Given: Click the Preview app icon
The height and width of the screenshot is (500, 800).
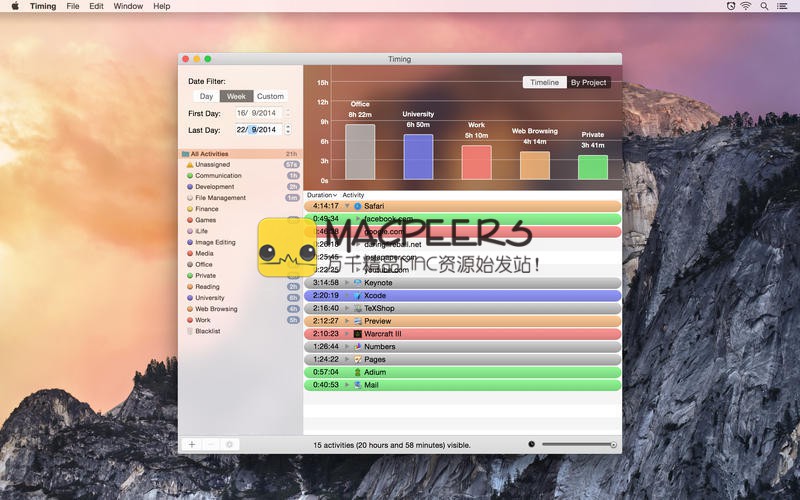Looking at the screenshot, I should 358,321.
